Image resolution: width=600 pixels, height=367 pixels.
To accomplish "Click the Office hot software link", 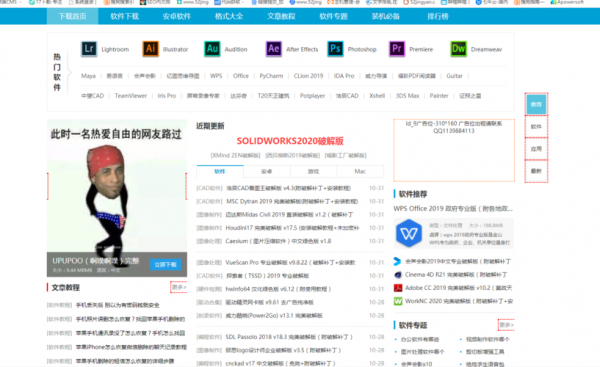I will point(241,76).
